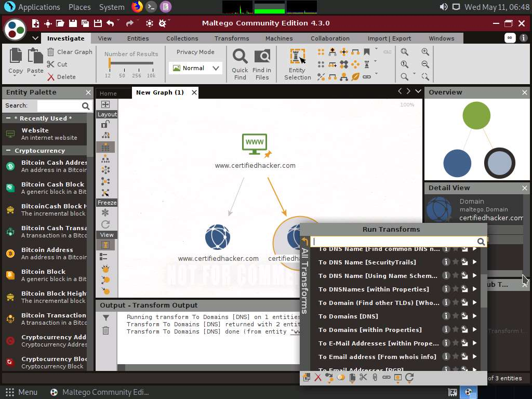Open the undo history dropdown arrow

tap(118, 20)
